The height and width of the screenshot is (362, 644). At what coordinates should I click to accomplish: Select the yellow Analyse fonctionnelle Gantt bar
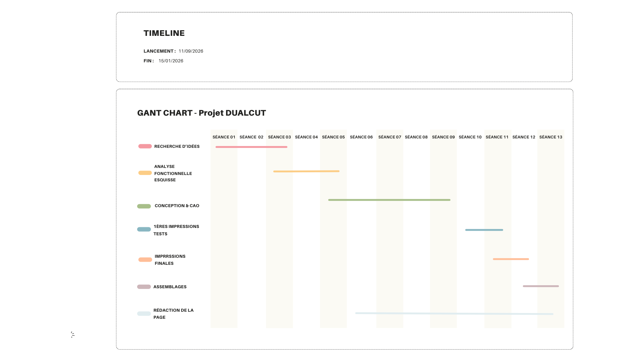point(306,171)
